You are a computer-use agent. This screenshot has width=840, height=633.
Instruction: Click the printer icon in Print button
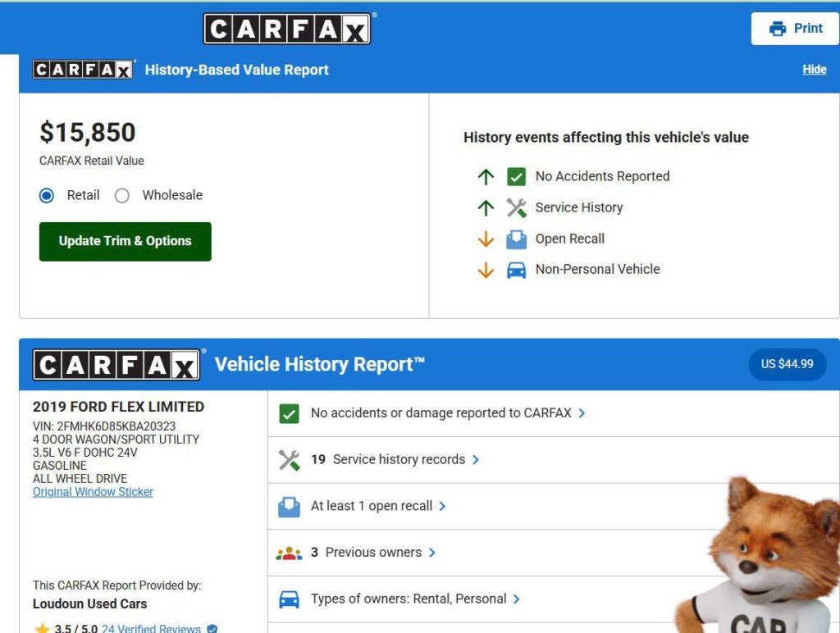coord(778,29)
